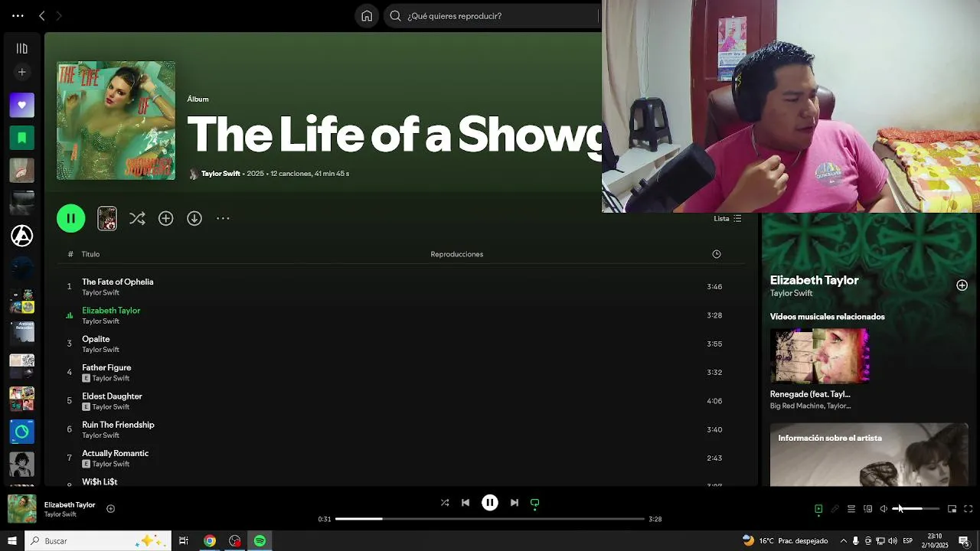Open Renegade (feat. Tayl... video title
This screenshot has height=551, width=980.
tap(810, 394)
